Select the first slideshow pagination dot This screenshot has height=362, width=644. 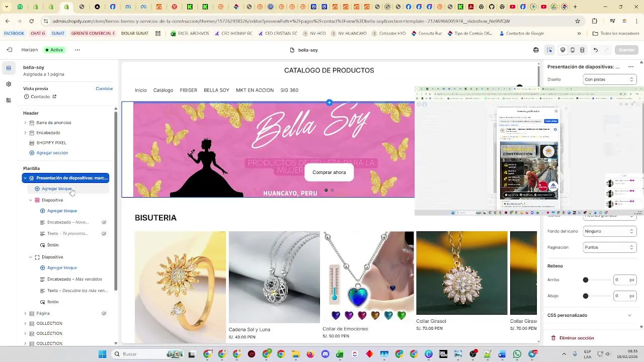point(326,190)
